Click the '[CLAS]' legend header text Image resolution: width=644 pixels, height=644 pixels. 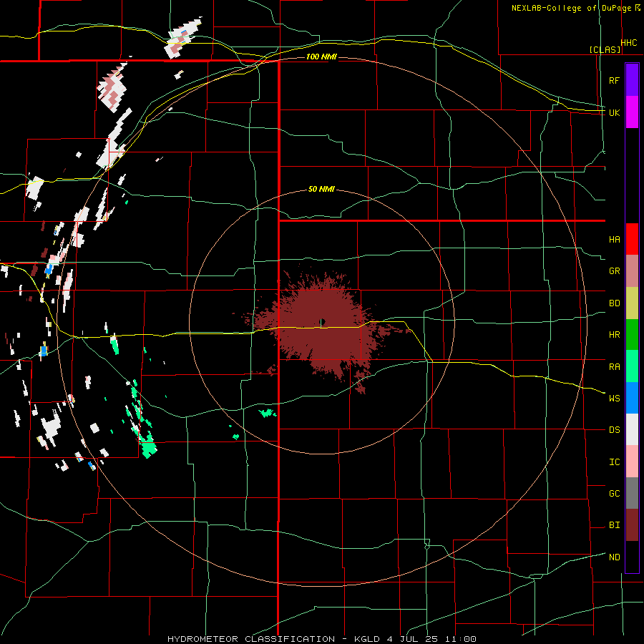605,49
